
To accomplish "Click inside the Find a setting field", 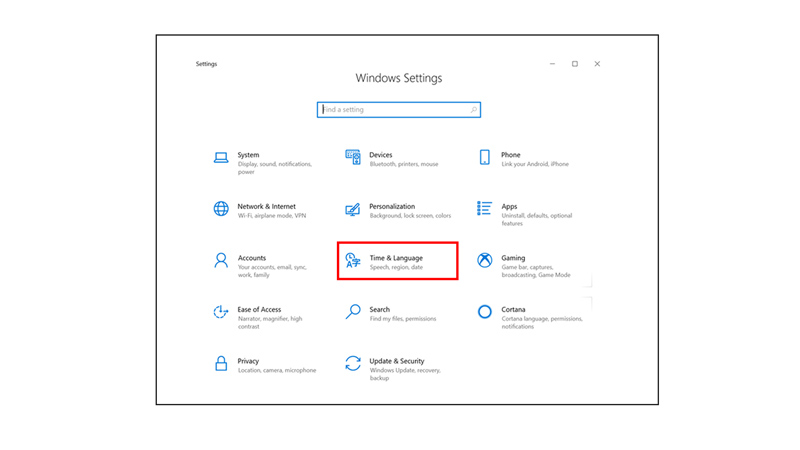I will [x=398, y=110].
